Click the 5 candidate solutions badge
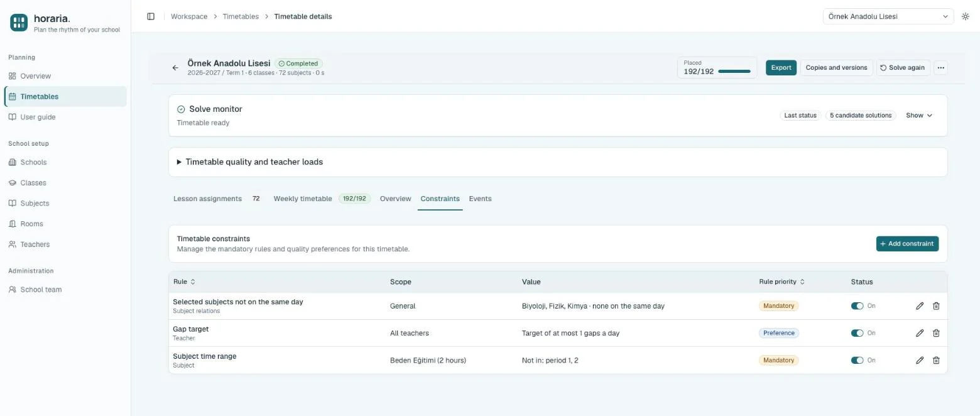 861,116
